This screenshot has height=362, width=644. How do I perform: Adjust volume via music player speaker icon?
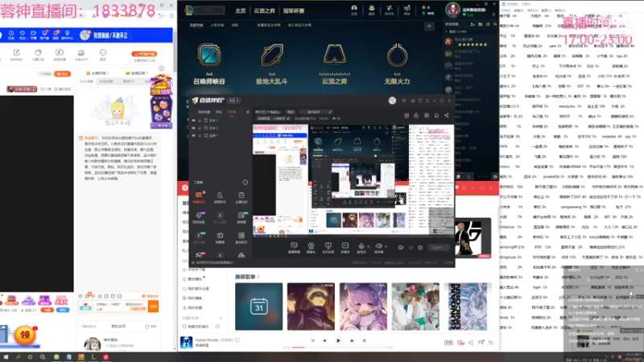click(471, 343)
